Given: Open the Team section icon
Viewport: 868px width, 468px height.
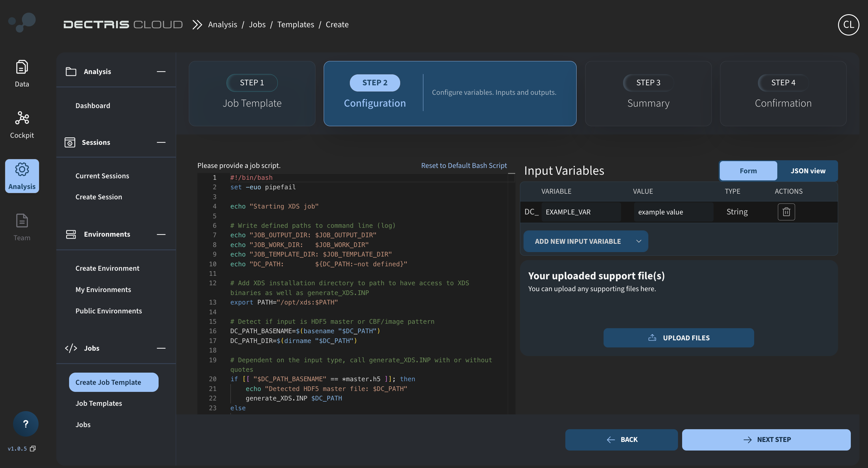Looking at the screenshot, I should [22, 221].
